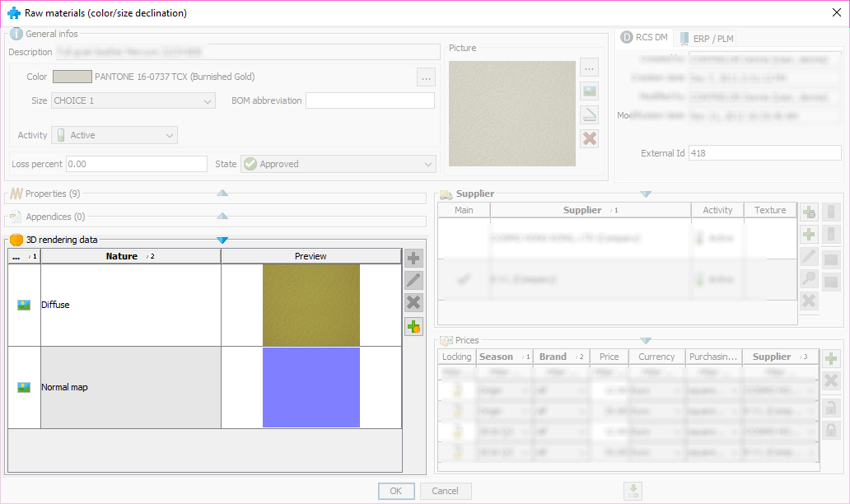Click the External Id field
Image resolution: width=850 pixels, height=504 pixels.
click(x=765, y=153)
